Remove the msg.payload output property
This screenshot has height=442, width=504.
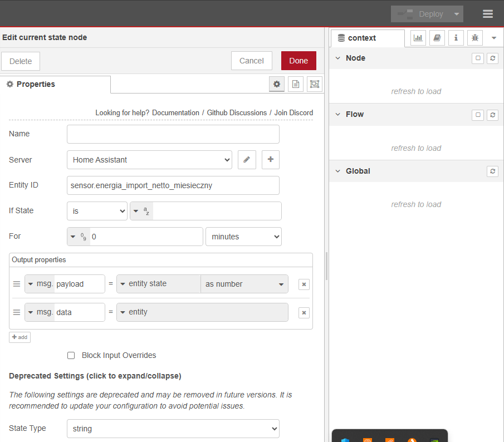[x=304, y=284]
